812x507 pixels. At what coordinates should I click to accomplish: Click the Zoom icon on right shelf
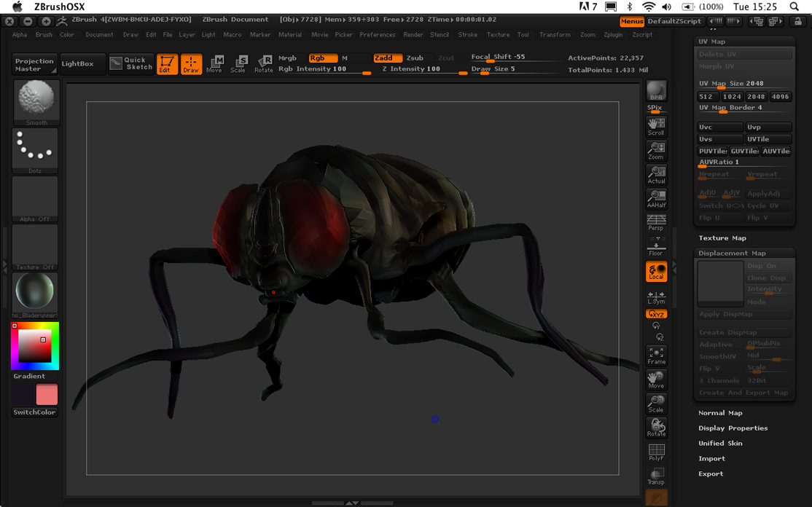coord(655,150)
